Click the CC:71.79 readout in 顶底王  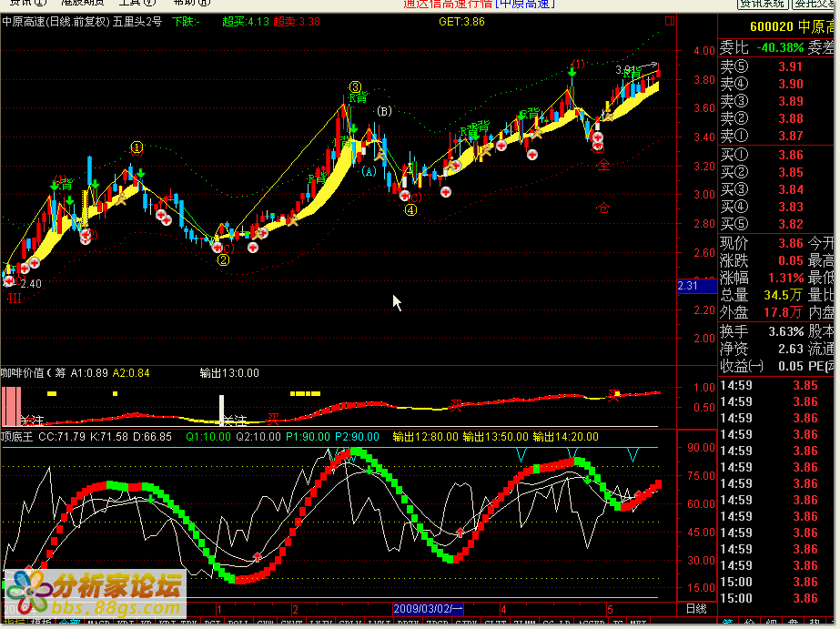pos(62,437)
